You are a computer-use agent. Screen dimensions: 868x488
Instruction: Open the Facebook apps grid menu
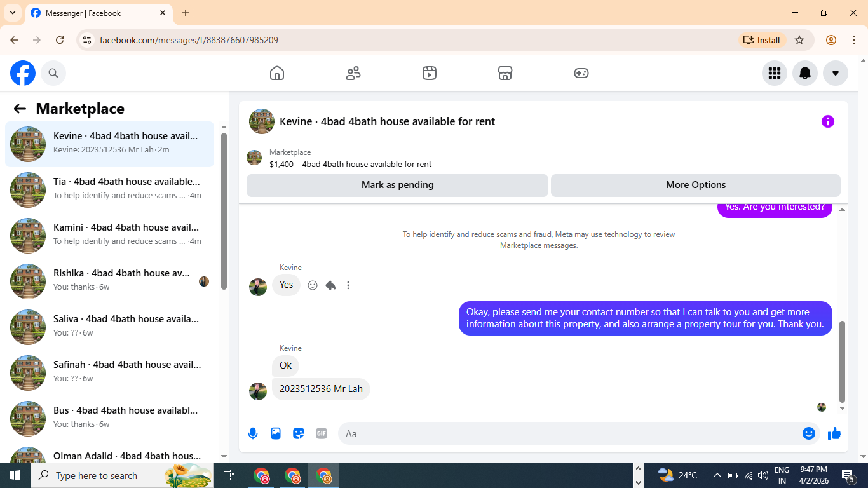click(775, 73)
